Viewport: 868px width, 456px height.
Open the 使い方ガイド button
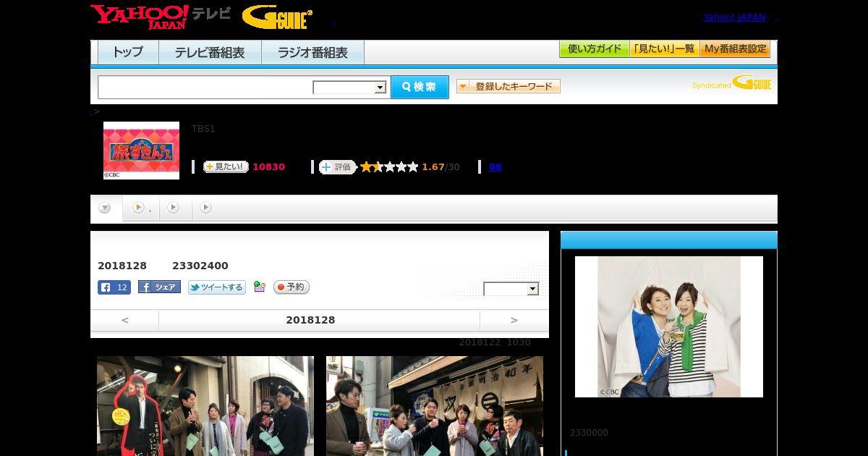tap(595, 49)
